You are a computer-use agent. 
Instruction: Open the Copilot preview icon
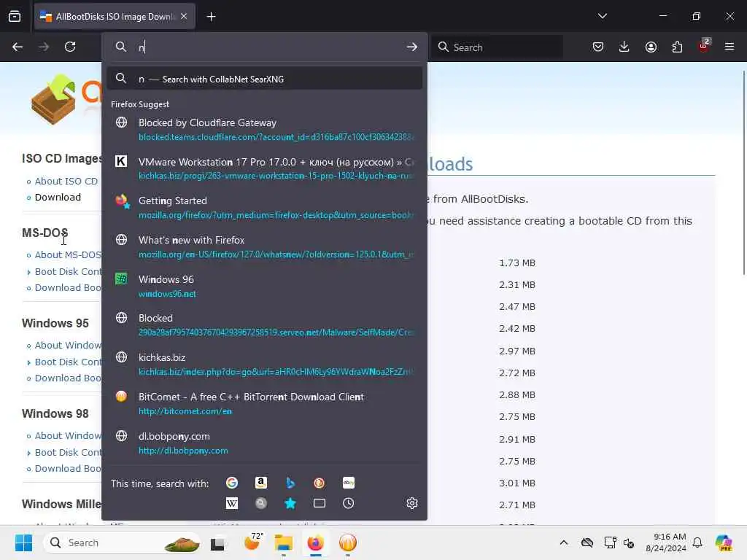[724, 542]
